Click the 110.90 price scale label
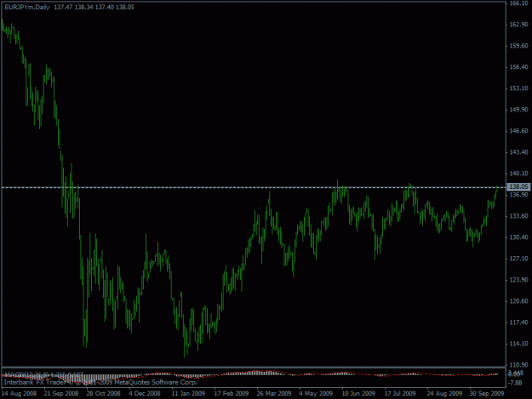The image size is (532, 399). click(x=518, y=365)
